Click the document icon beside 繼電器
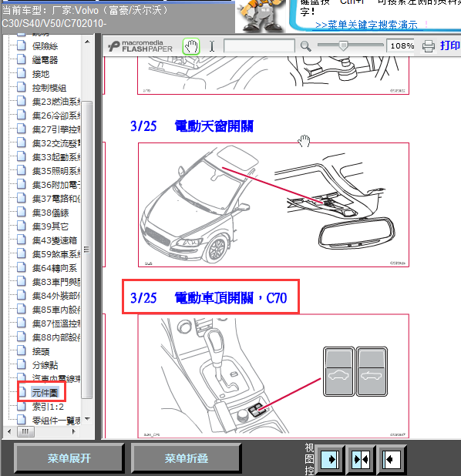 point(22,59)
